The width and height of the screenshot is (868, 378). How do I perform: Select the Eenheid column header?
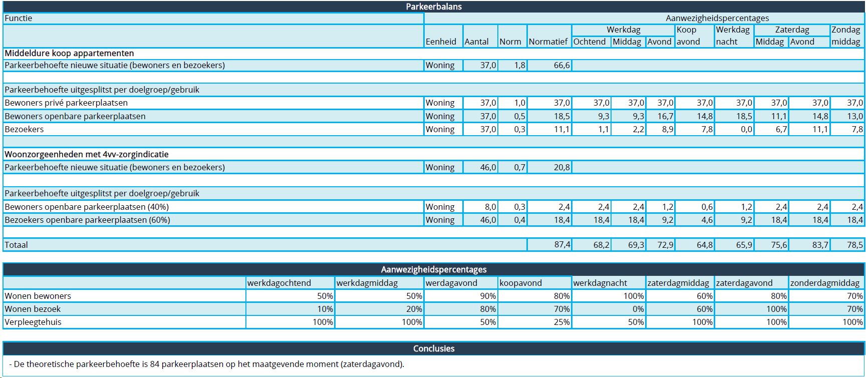[x=441, y=42]
